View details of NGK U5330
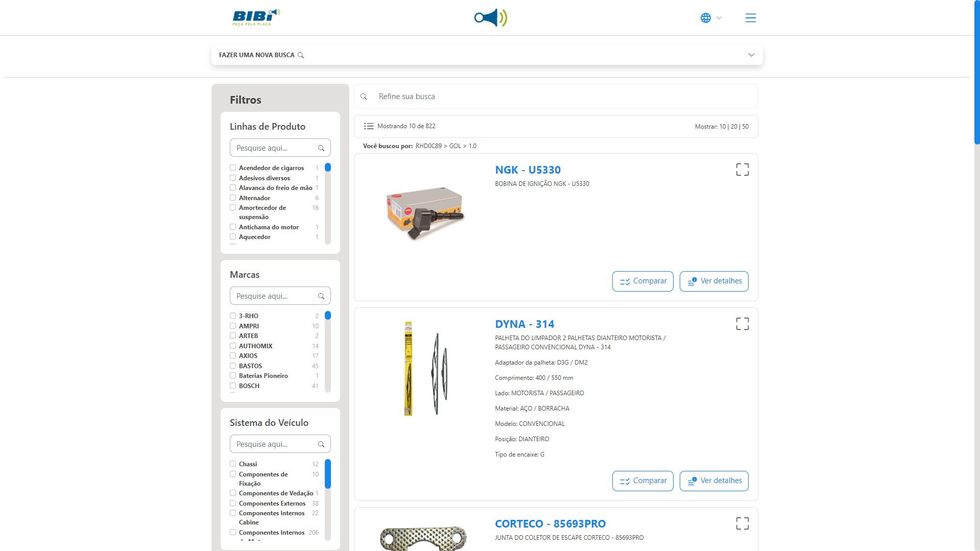The image size is (980, 551). [714, 281]
